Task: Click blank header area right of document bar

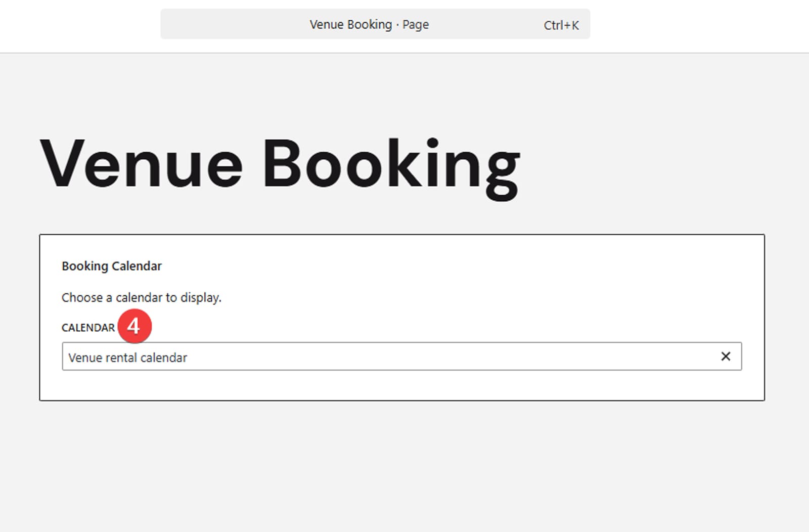Action: coord(698,25)
